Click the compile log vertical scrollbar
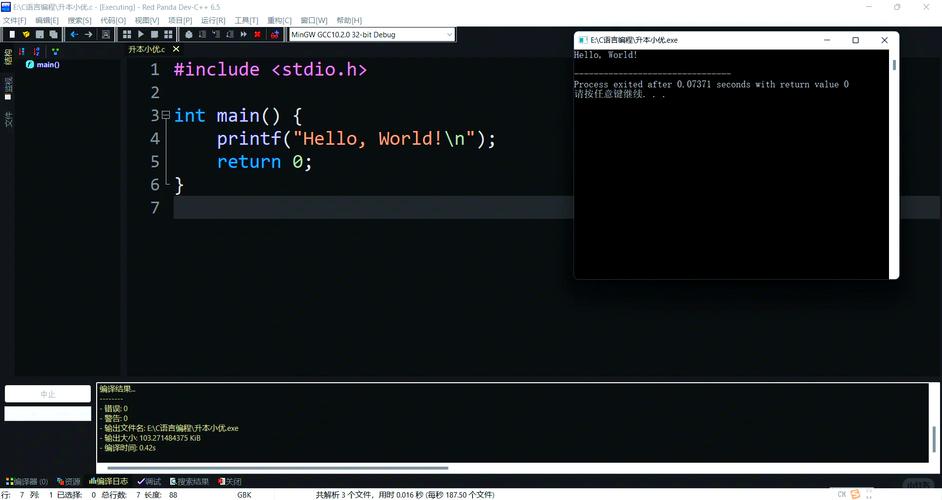This screenshot has width=942, height=500. (x=934, y=439)
